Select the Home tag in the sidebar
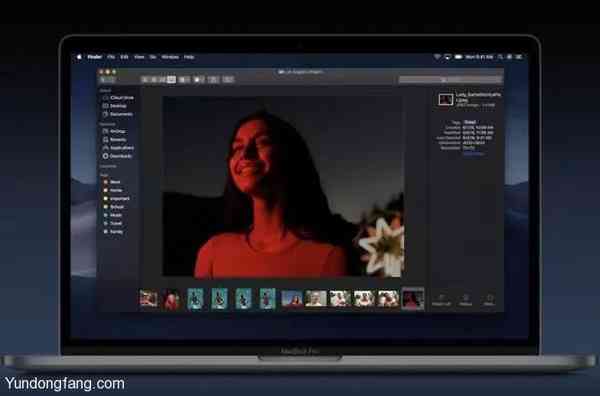The image size is (600, 396). [x=112, y=191]
